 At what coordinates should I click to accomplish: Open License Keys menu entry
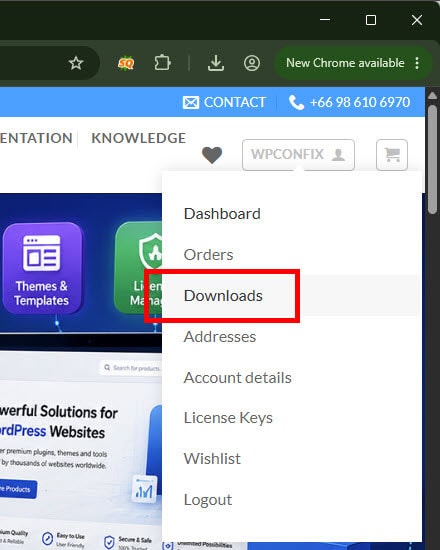pyautogui.click(x=228, y=418)
